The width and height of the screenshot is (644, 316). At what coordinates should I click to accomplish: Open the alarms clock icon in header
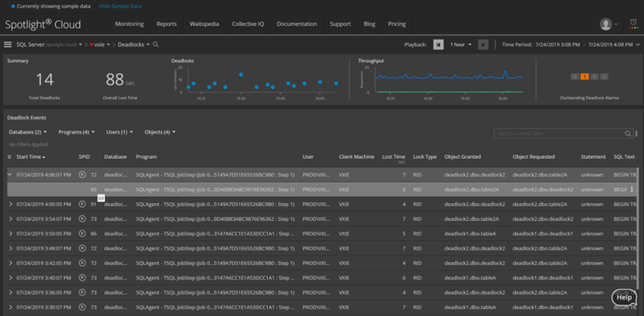(633, 24)
